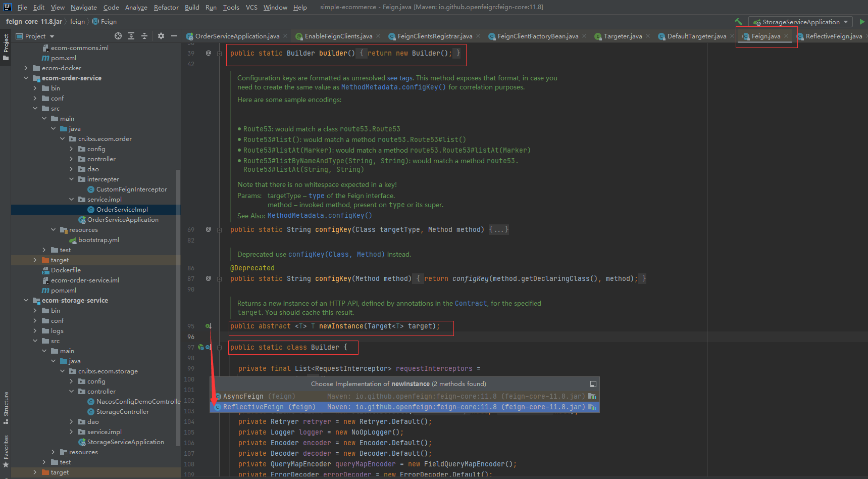Image resolution: width=868 pixels, height=479 pixels.
Task: Open the File menu
Action: click(22, 7)
